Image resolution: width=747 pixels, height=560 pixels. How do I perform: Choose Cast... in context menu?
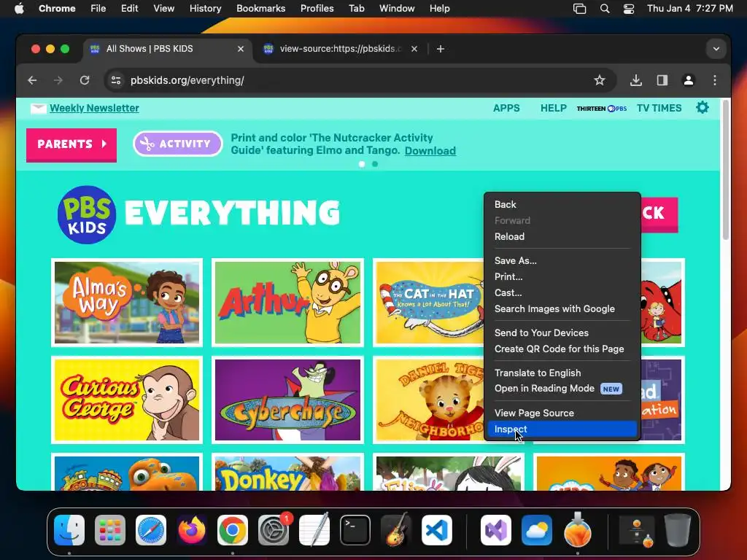click(x=562, y=293)
